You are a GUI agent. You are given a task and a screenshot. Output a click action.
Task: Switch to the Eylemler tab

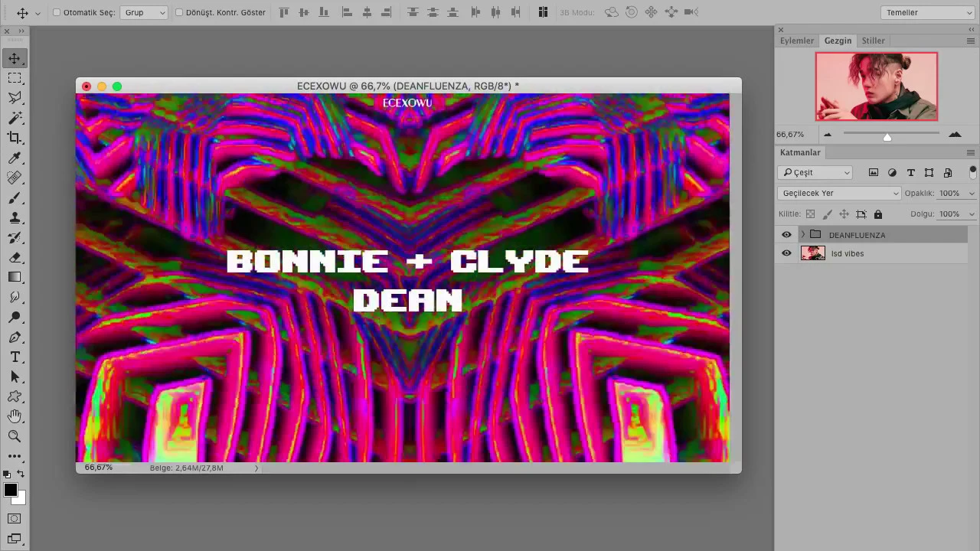point(796,41)
